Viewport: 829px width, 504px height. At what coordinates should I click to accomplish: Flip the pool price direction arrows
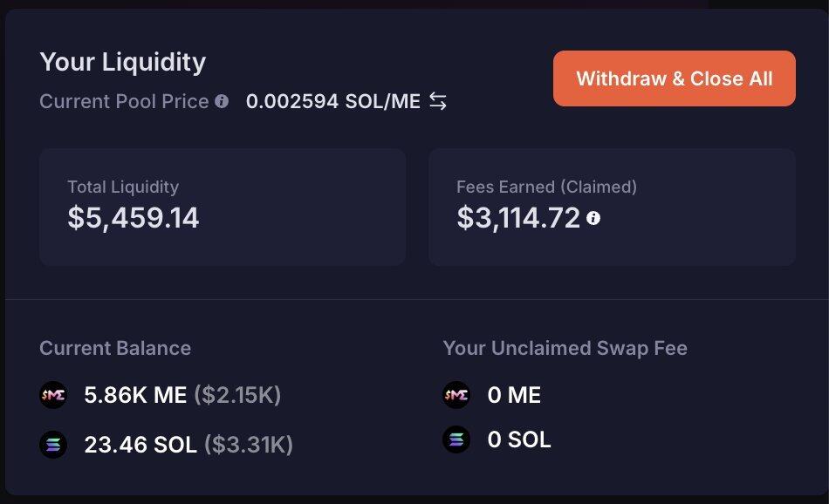pos(438,102)
